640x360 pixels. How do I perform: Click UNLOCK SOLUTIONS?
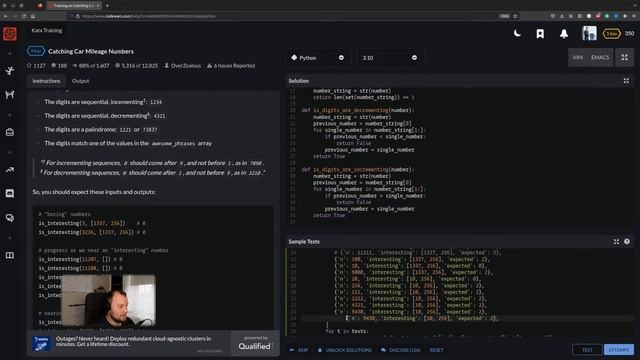(x=345, y=350)
